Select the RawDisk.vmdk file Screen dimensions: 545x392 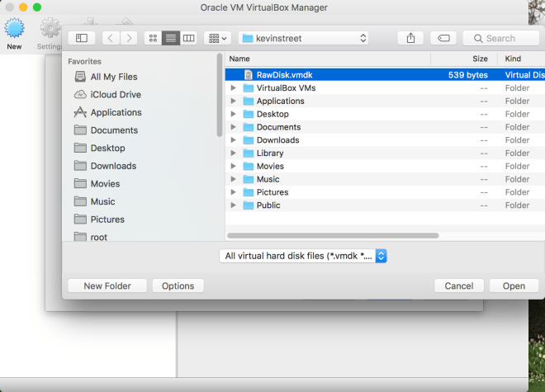click(x=385, y=75)
